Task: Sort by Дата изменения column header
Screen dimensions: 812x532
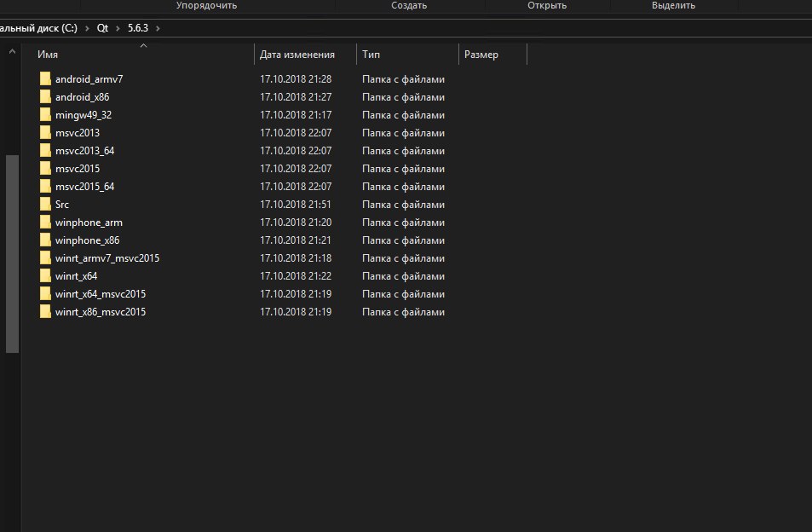Action: pos(297,55)
